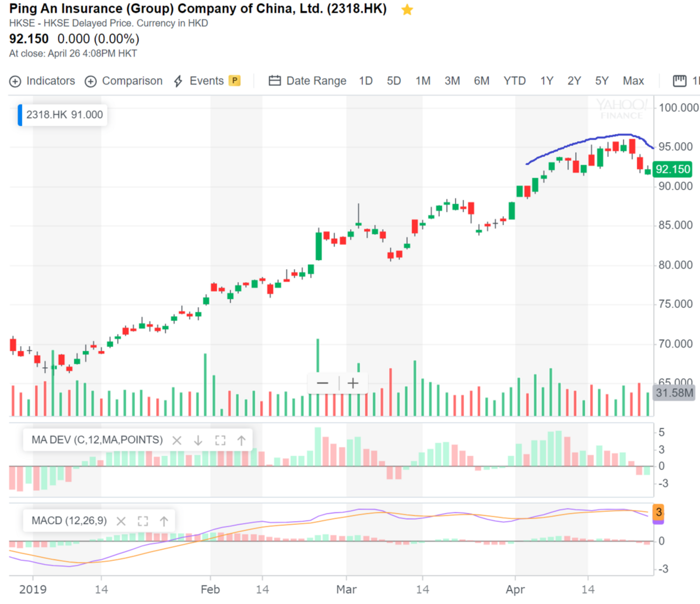Click the orange 3 MACD value tag

(x=658, y=512)
